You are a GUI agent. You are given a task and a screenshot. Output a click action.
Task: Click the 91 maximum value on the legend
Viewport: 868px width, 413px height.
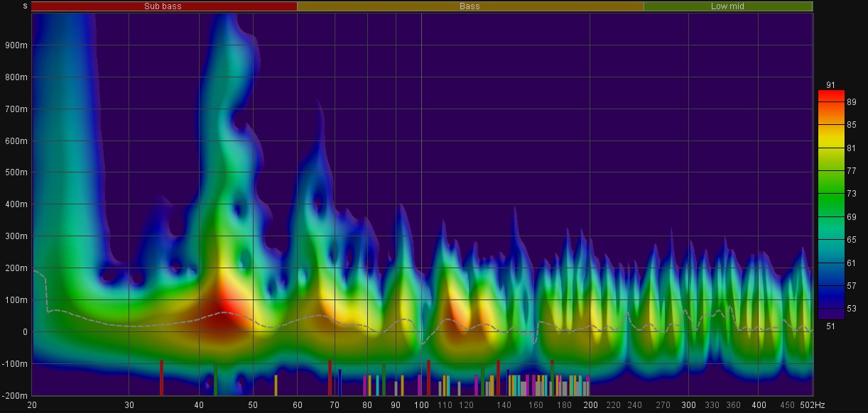831,85
